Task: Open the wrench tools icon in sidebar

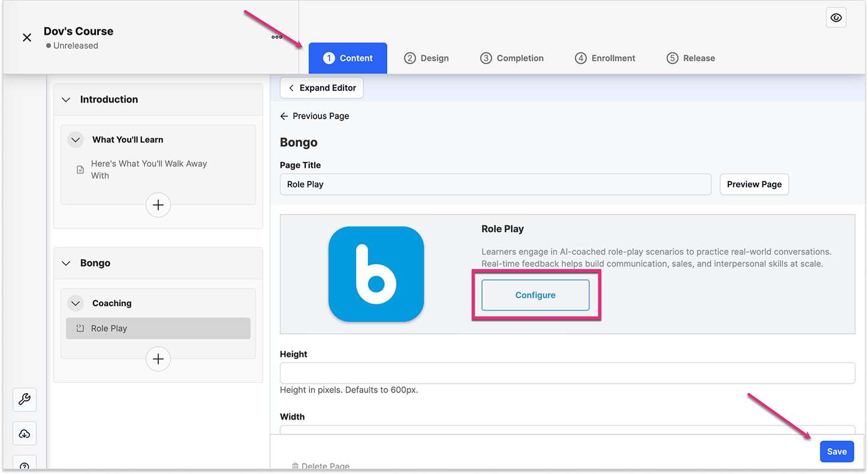Action: coord(25,400)
